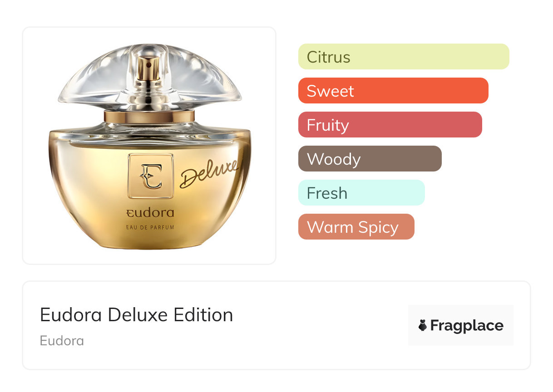The image size is (553, 392).
Task: Click the Fragplace bottle icon in logo
Action: (423, 325)
